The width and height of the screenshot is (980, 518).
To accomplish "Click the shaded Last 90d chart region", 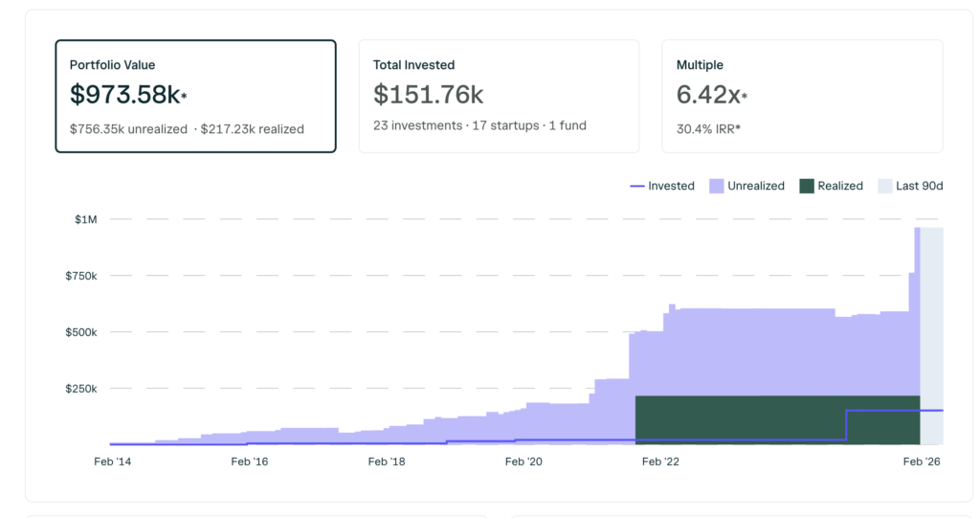I will [x=931, y=335].
